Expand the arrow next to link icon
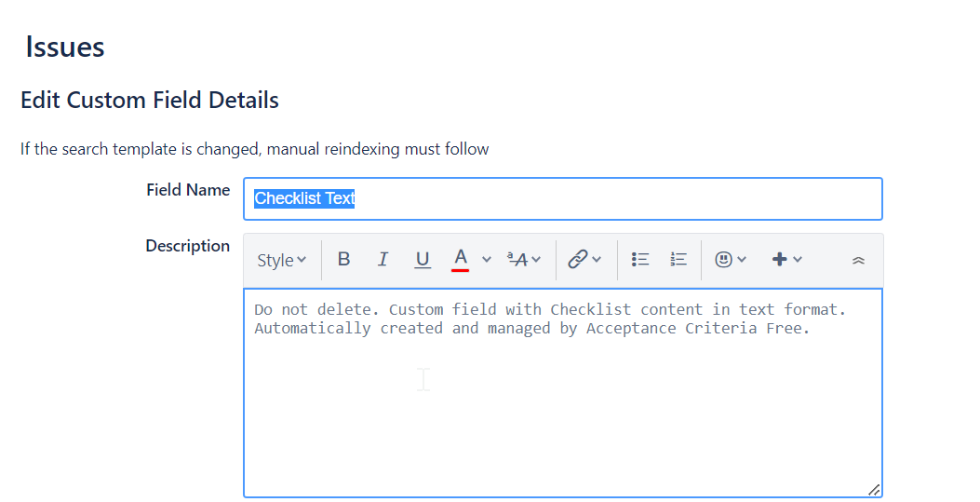Image resolution: width=980 pixels, height=502 pixels. (597, 260)
